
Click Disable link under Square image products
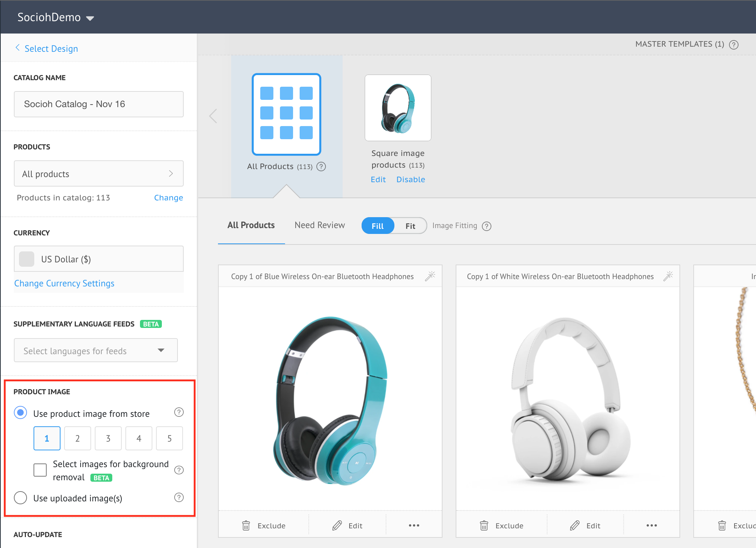point(410,180)
